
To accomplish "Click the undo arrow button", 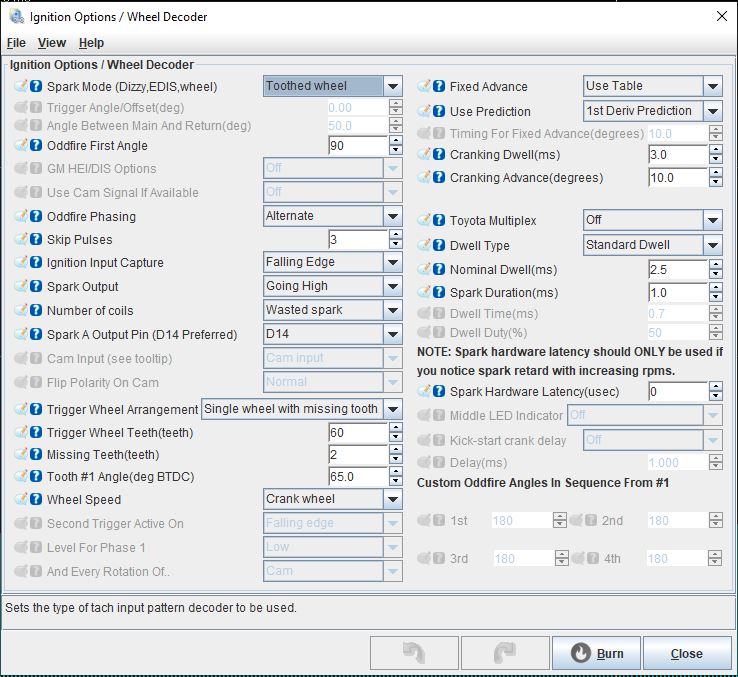I will 414,654.
